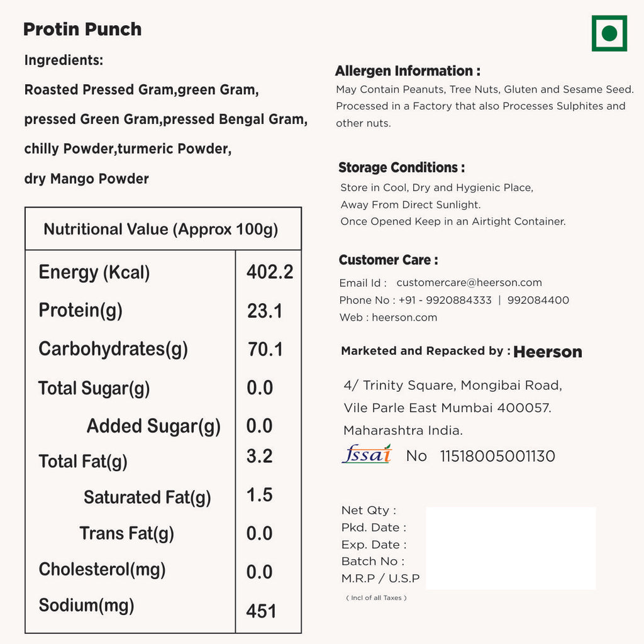Viewport: 644px width, 644px height.
Task: Click the Energy value 402.2
Action: (x=270, y=272)
